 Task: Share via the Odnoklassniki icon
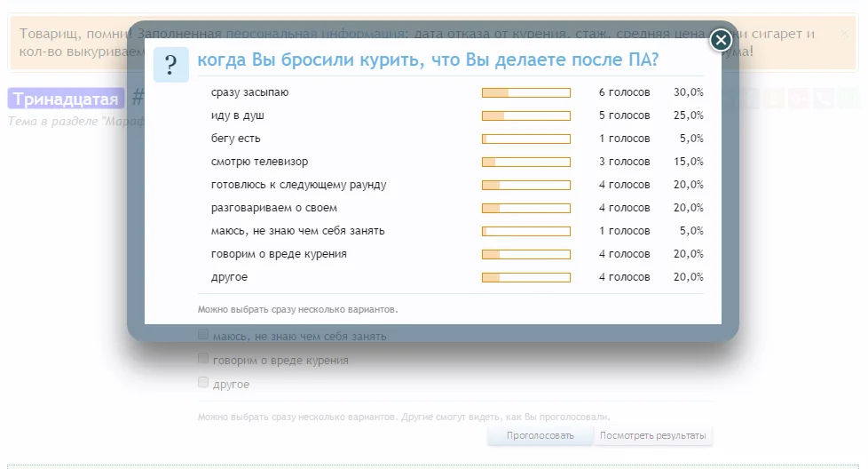777,99
